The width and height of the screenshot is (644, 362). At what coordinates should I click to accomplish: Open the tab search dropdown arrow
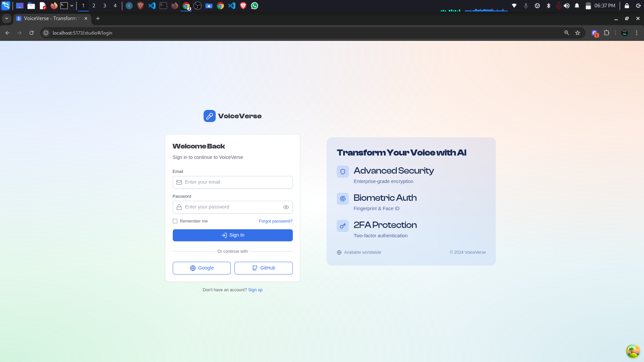7,18
